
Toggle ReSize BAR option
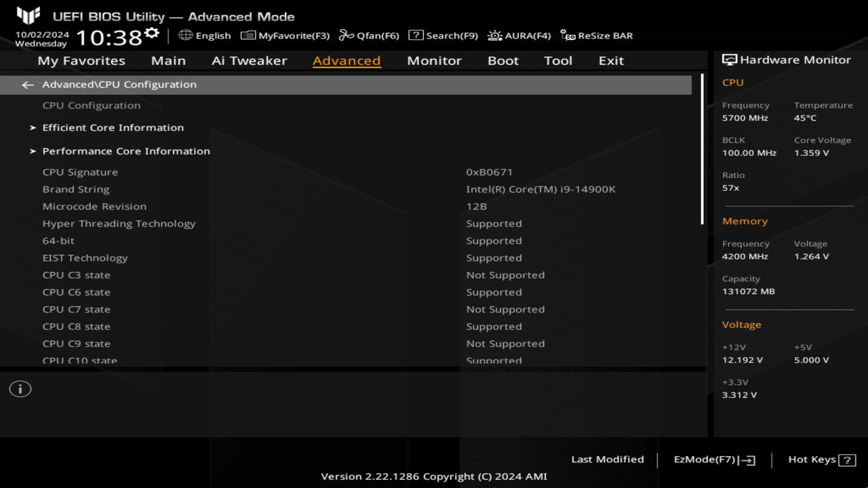point(597,35)
